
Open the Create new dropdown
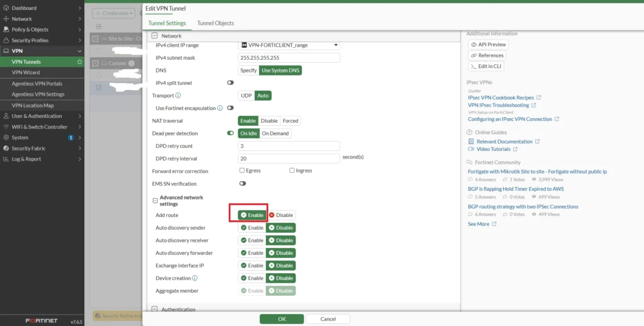[x=114, y=13]
